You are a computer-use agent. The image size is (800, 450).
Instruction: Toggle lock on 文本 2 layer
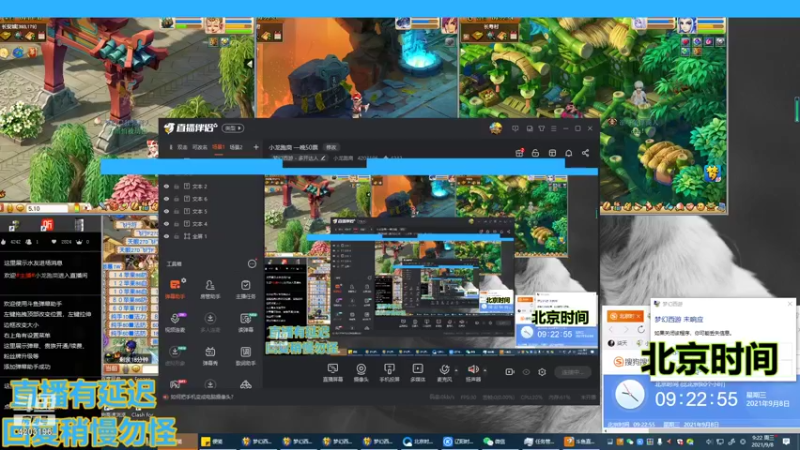click(177, 186)
